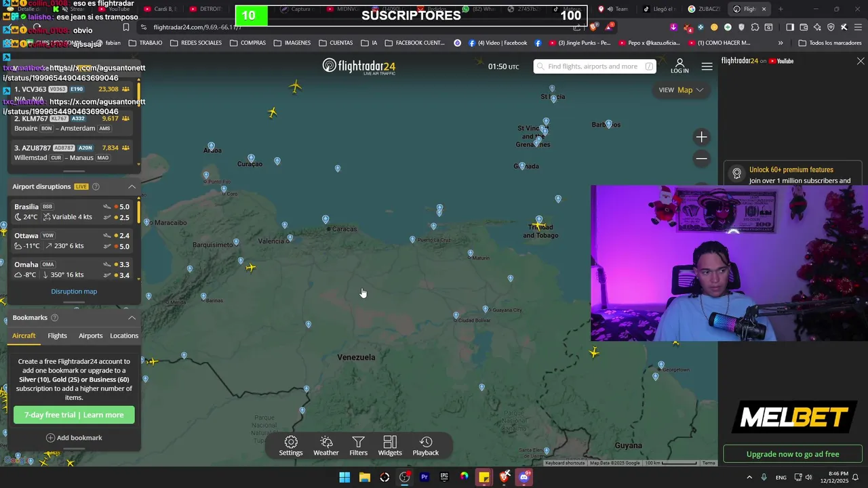The height and width of the screenshot is (488, 868).
Task: Open the Omaha OMA disruption row
Action: tap(72, 270)
